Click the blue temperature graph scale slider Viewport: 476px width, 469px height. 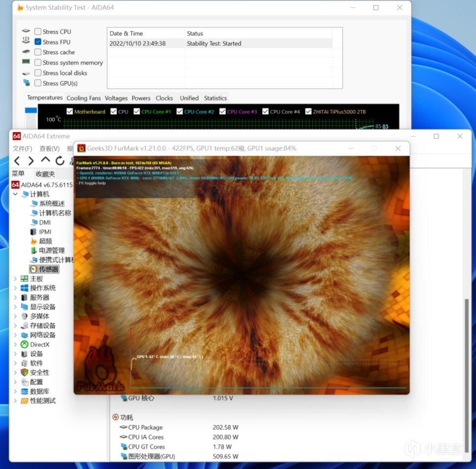click(31, 110)
